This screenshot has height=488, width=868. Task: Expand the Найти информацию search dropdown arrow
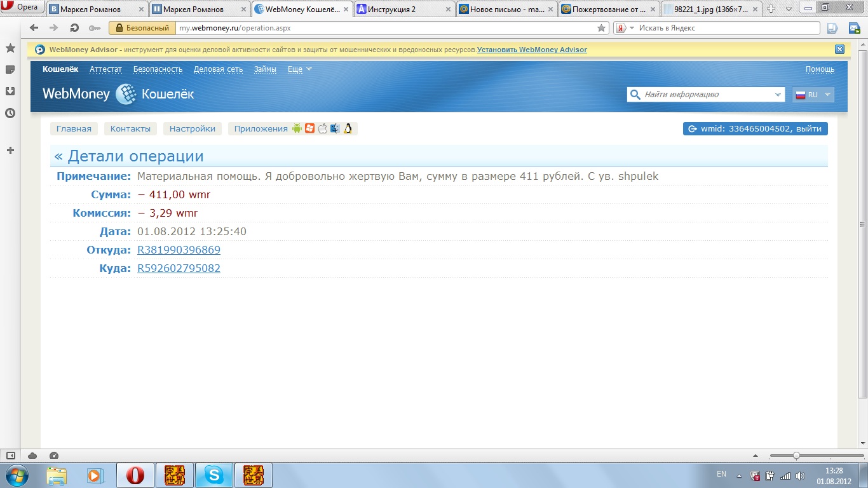(x=778, y=95)
